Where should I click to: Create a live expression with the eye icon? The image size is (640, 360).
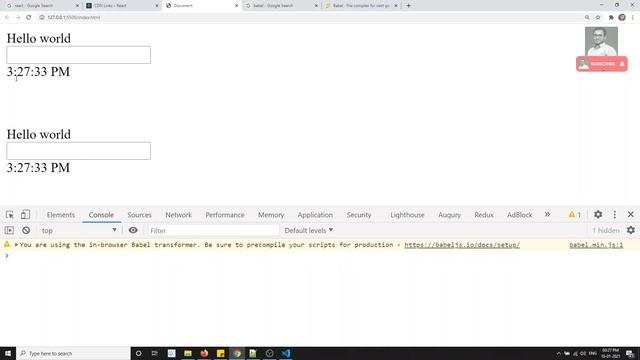(x=133, y=231)
